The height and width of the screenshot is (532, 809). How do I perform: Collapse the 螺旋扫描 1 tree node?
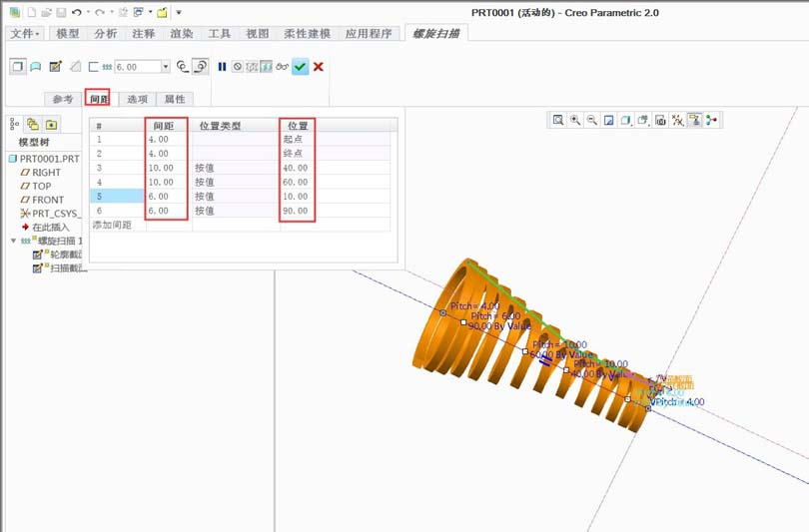pyautogui.click(x=13, y=241)
